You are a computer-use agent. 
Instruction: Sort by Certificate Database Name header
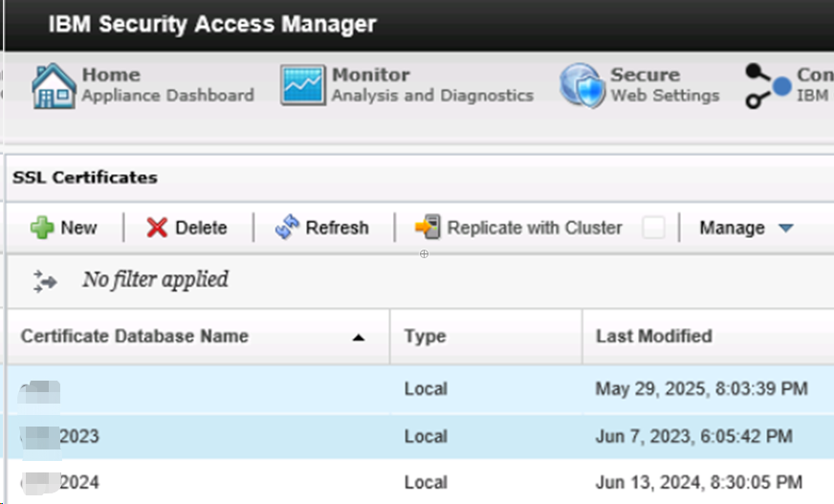[198, 337]
